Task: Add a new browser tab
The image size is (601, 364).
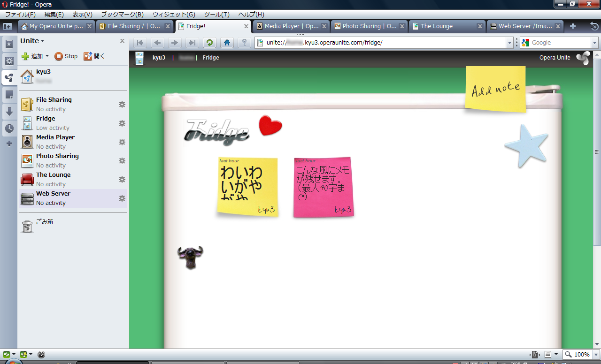Action: pos(573,26)
